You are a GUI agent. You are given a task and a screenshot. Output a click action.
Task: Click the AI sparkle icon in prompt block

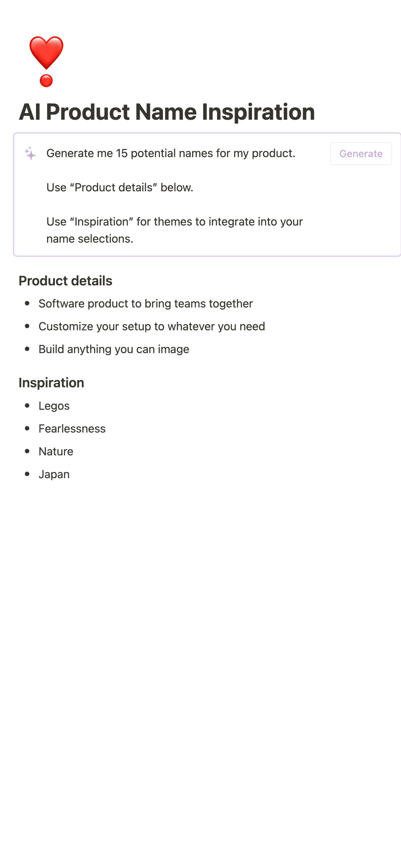[30, 154]
